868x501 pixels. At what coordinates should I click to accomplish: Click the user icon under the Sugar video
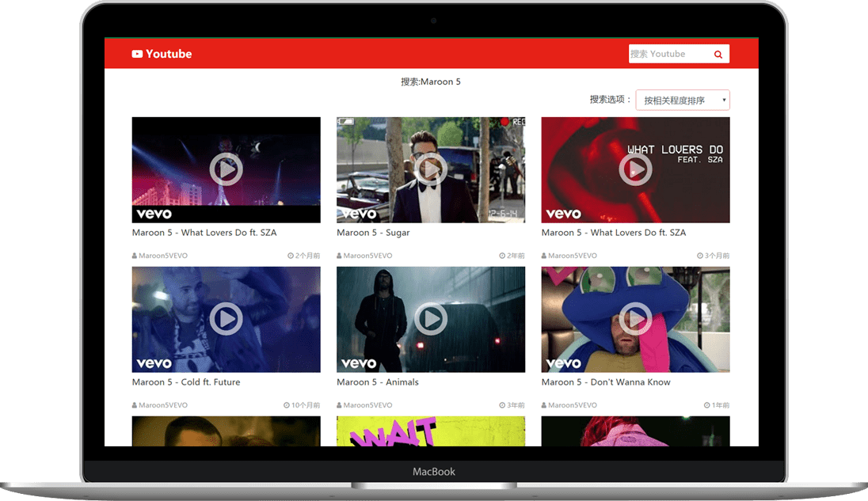(339, 256)
